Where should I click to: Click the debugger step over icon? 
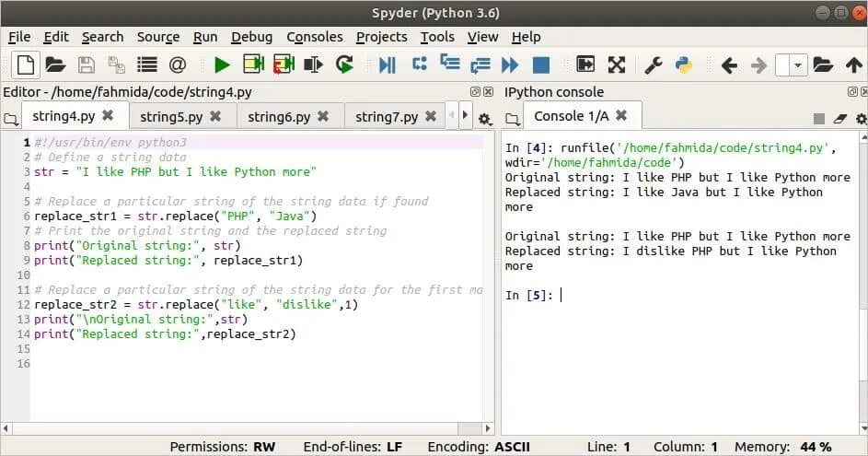[x=420, y=64]
